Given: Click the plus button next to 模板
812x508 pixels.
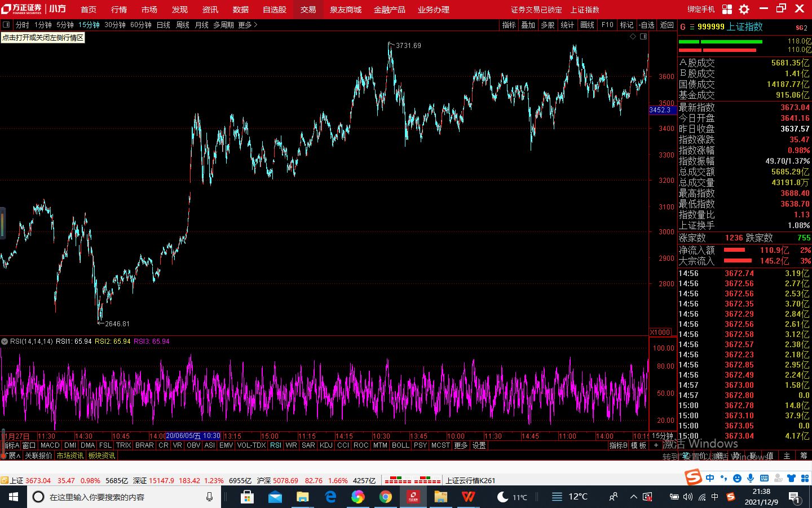Looking at the screenshot, I should tap(656, 445).
